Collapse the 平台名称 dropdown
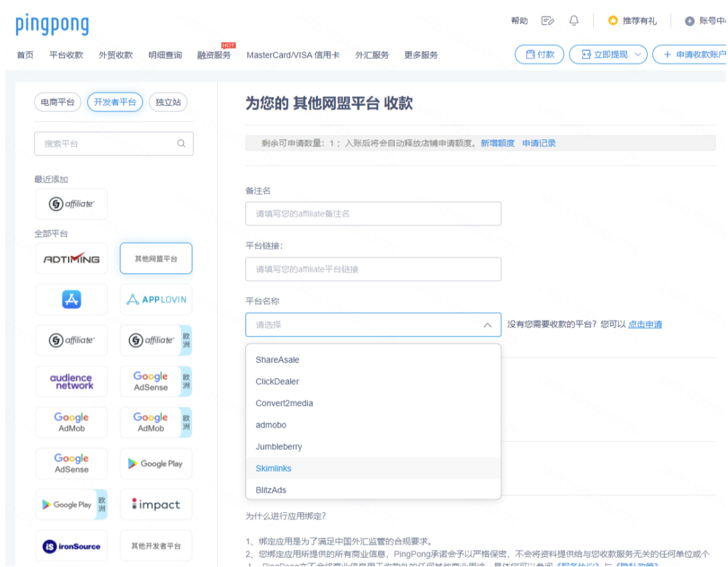Viewport: 728px width, 567px height. pyautogui.click(x=487, y=325)
